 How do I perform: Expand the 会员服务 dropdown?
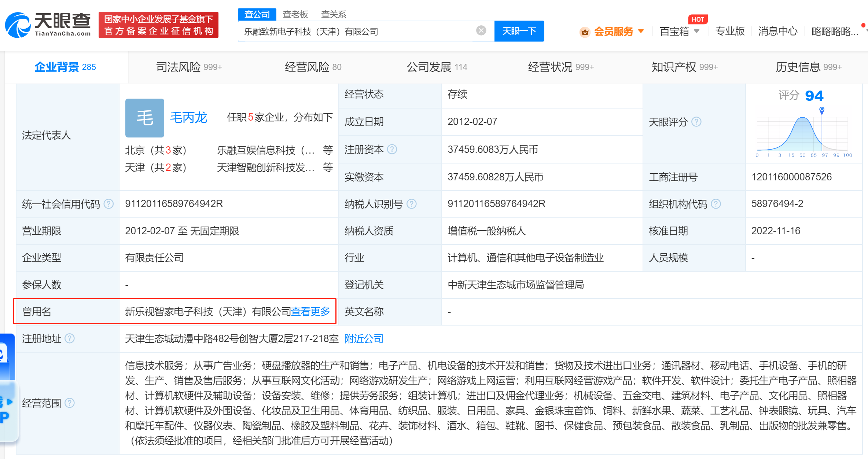[x=641, y=31]
